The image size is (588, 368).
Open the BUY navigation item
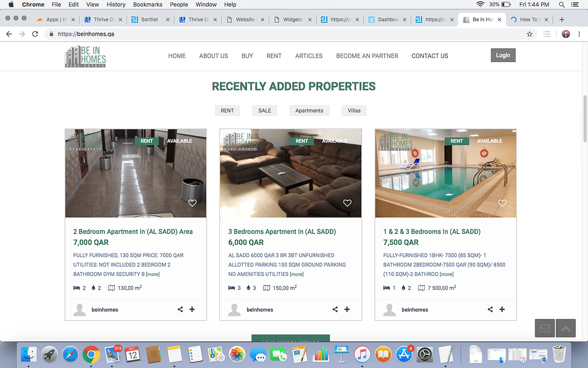tap(247, 56)
